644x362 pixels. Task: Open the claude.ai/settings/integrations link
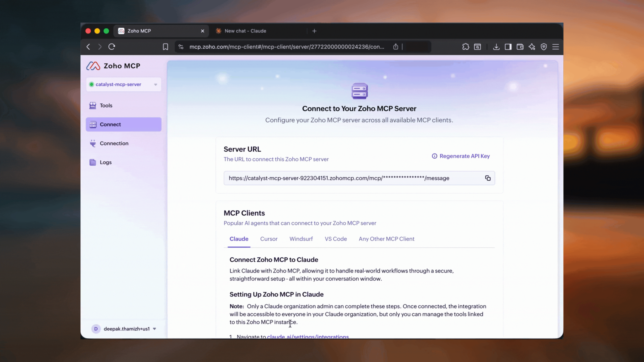[x=308, y=336]
